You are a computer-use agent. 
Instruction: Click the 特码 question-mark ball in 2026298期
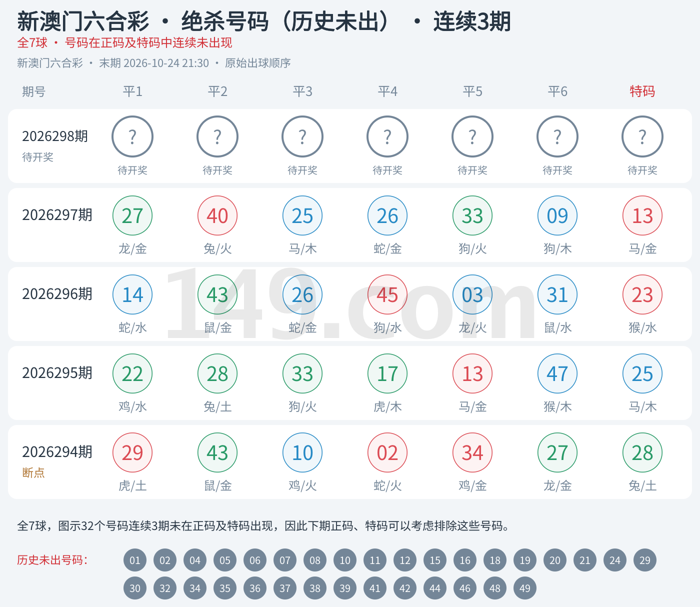[642, 136]
